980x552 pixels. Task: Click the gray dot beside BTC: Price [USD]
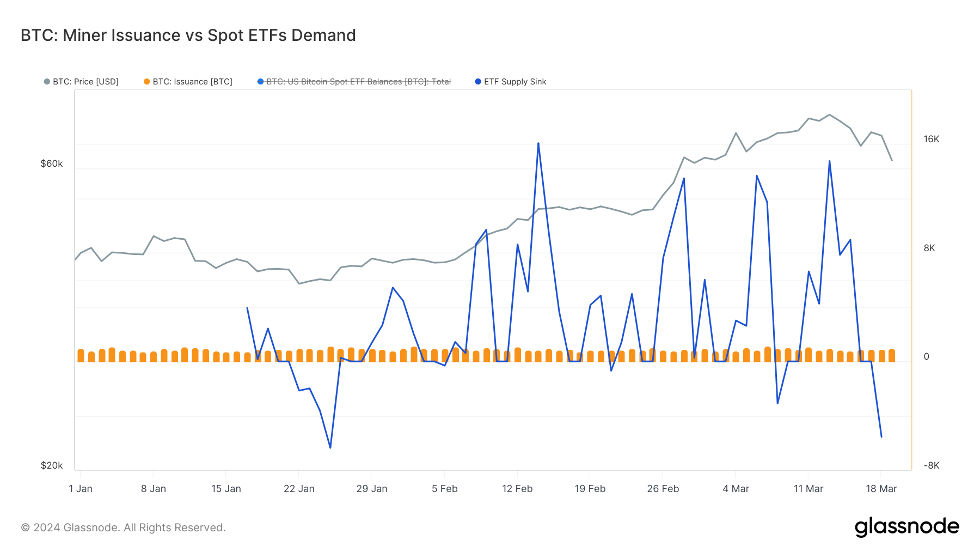click(46, 82)
